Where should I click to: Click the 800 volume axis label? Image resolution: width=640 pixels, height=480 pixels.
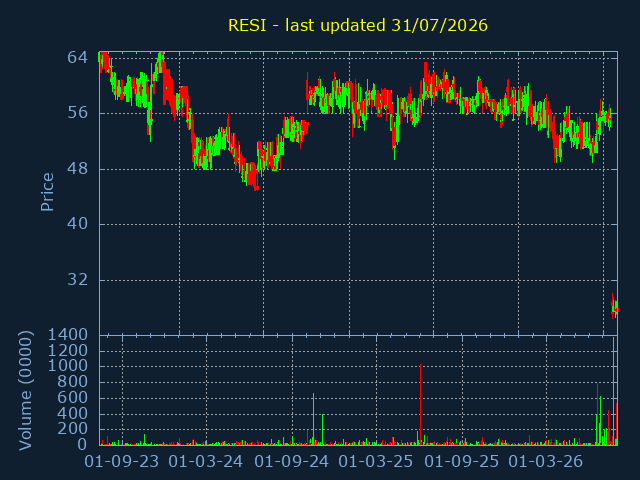pos(73,382)
